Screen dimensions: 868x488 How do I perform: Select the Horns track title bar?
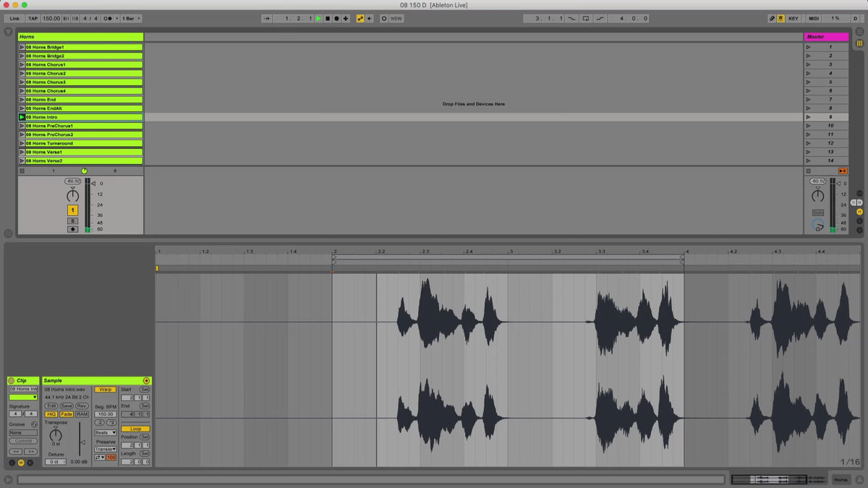(80, 36)
